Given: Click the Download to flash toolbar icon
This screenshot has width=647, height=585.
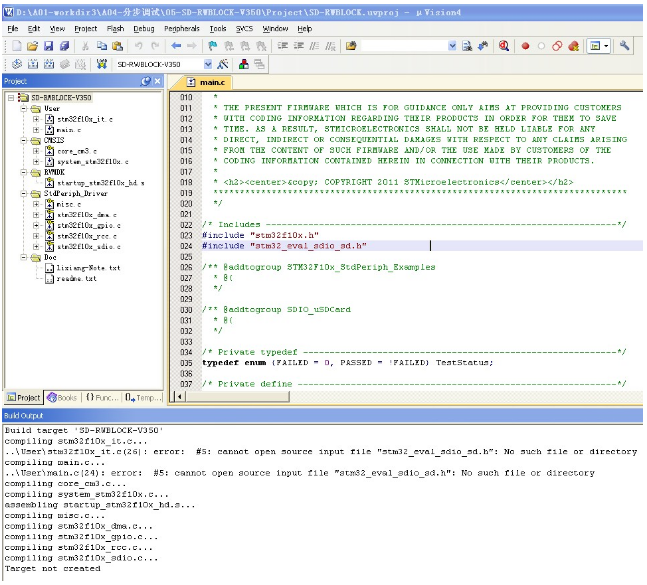Looking at the screenshot, I should click(x=101, y=64).
